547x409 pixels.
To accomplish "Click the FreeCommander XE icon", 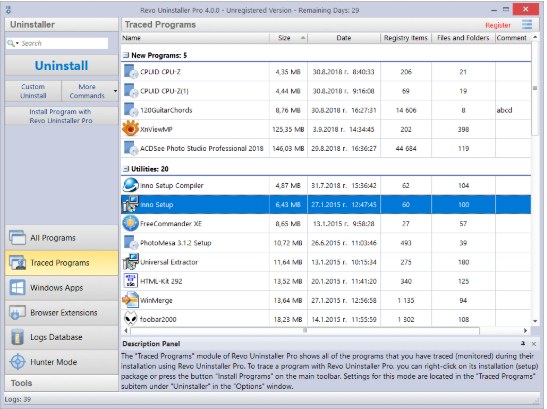I will [130, 223].
